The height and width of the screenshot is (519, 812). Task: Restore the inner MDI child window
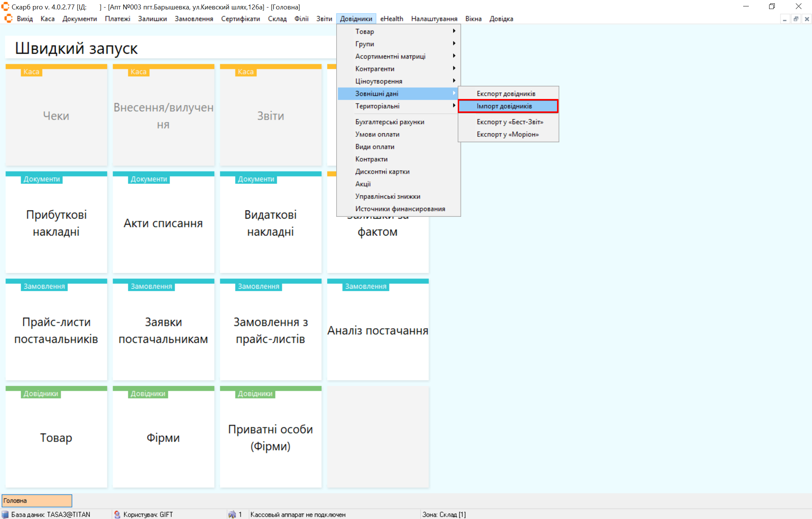[x=796, y=19]
